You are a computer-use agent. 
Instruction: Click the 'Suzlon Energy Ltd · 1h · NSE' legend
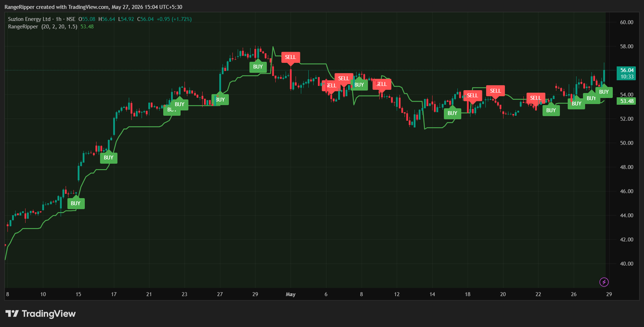click(x=41, y=19)
